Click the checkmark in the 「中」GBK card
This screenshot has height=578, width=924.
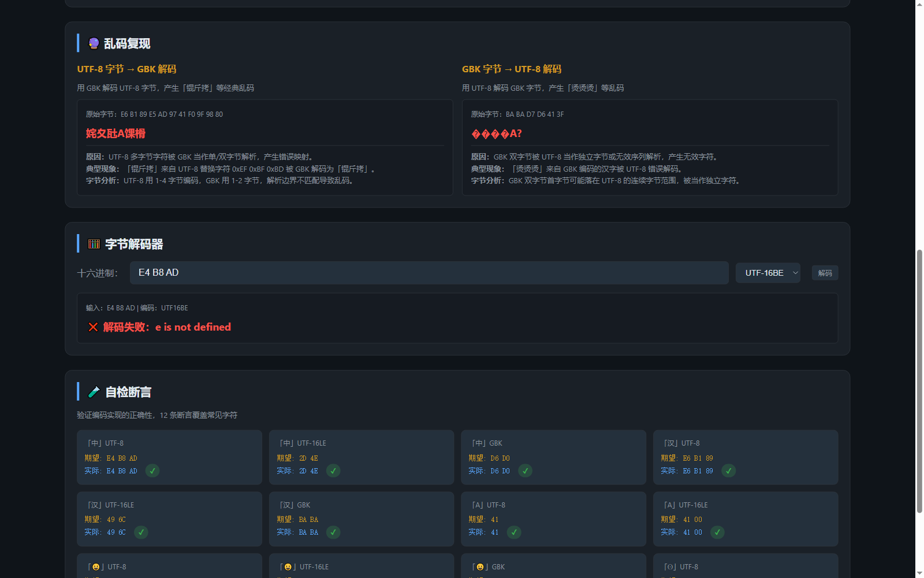[x=526, y=471]
